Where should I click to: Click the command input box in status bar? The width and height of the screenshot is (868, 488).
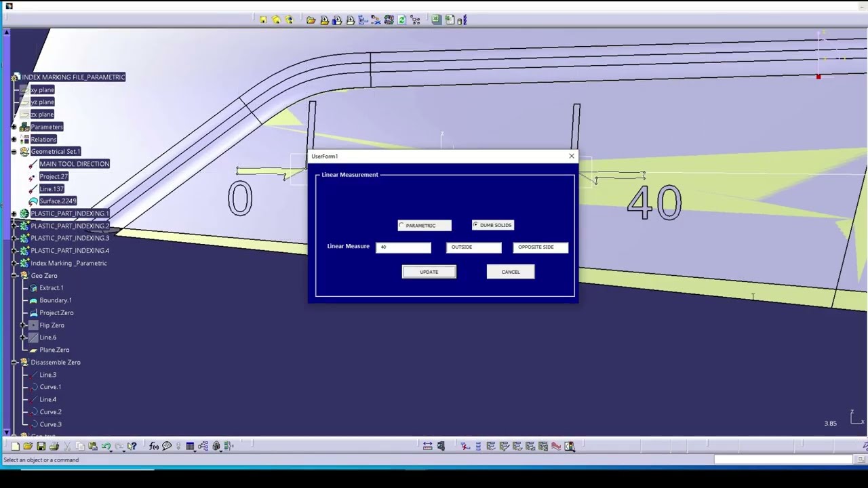pyautogui.click(x=783, y=460)
